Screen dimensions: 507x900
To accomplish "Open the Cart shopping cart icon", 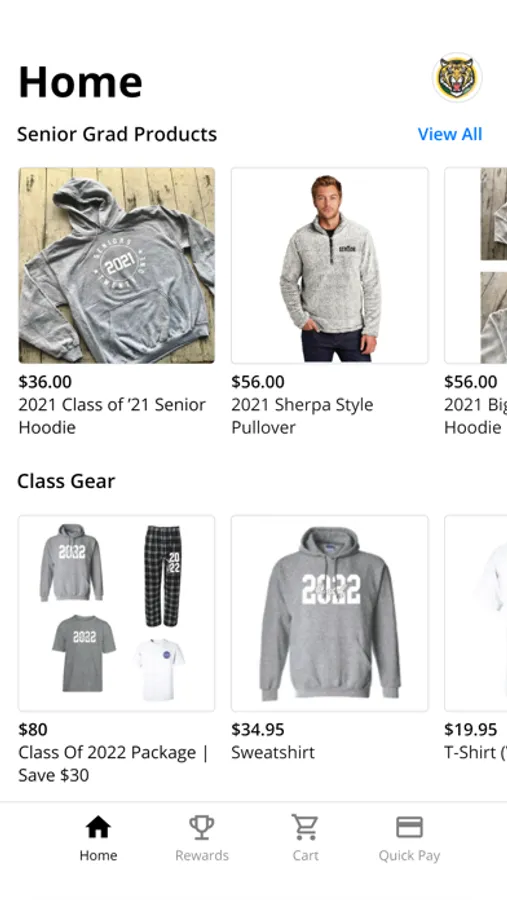I will pyautogui.click(x=305, y=827).
